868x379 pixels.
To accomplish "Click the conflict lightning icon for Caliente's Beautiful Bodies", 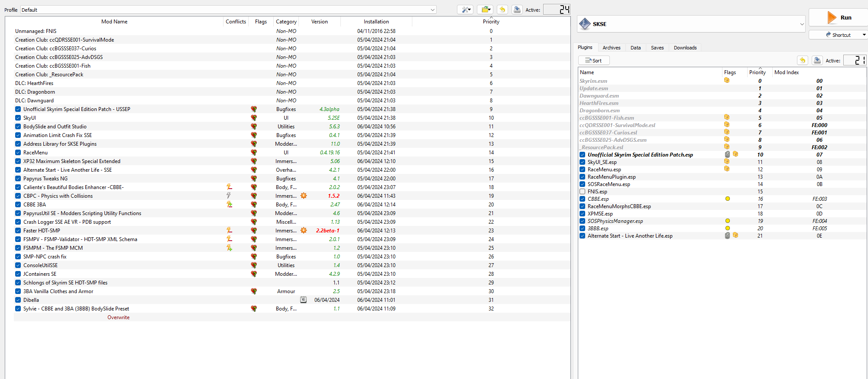I will [229, 187].
